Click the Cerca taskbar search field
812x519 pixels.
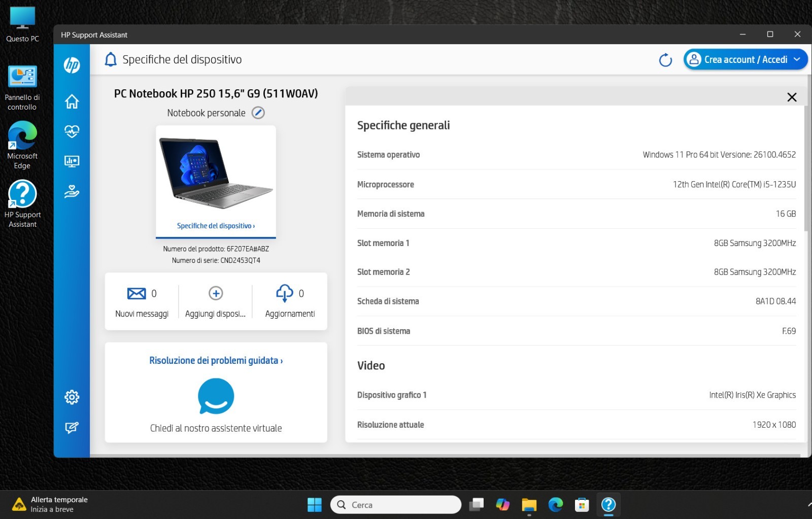click(396, 505)
